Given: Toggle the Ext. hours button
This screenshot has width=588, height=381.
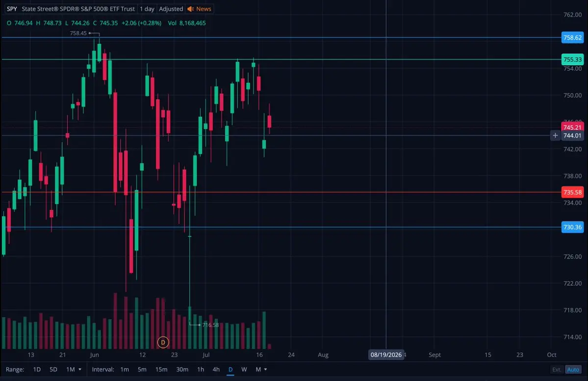Looking at the screenshot, I should click(557, 369).
